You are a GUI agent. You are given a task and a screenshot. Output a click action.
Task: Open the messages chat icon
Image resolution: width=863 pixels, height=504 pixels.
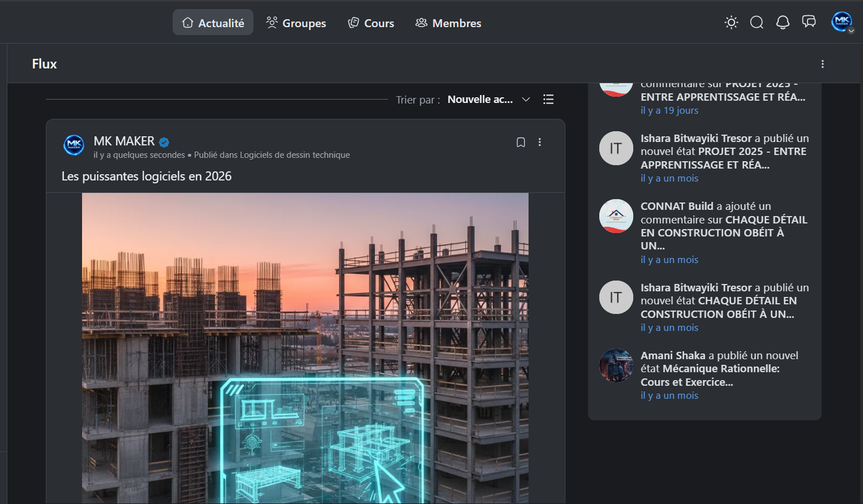pyautogui.click(x=809, y=22)
